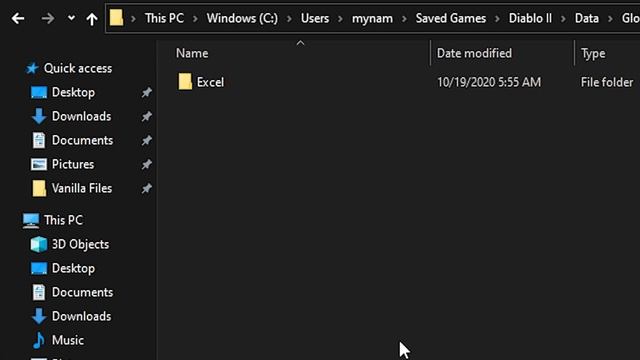
Task: Expand the chevron after Users in path
Action: pyautogui.click(x=340, y=18)
